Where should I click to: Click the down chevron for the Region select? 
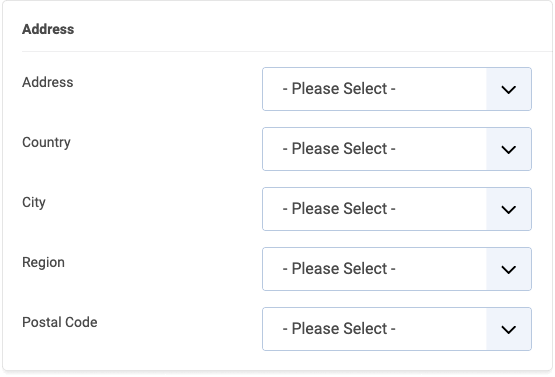(509, 269)
